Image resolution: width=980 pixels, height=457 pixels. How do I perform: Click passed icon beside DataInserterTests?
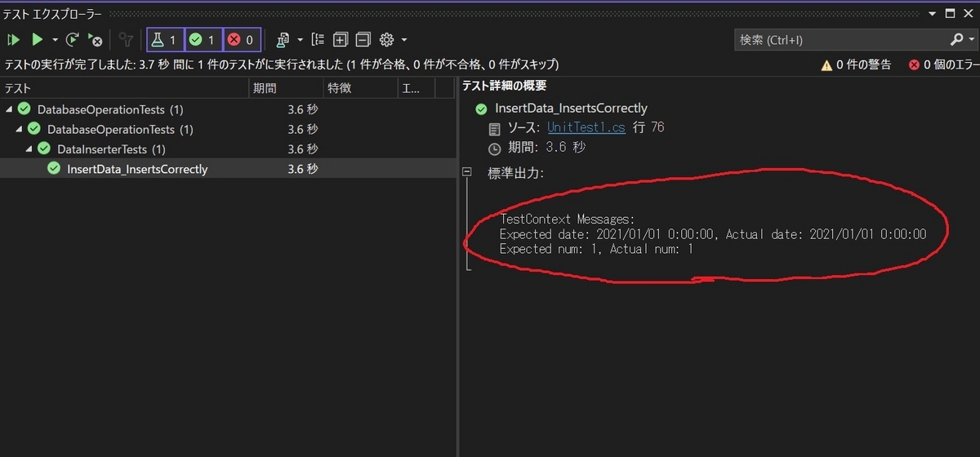44,149
